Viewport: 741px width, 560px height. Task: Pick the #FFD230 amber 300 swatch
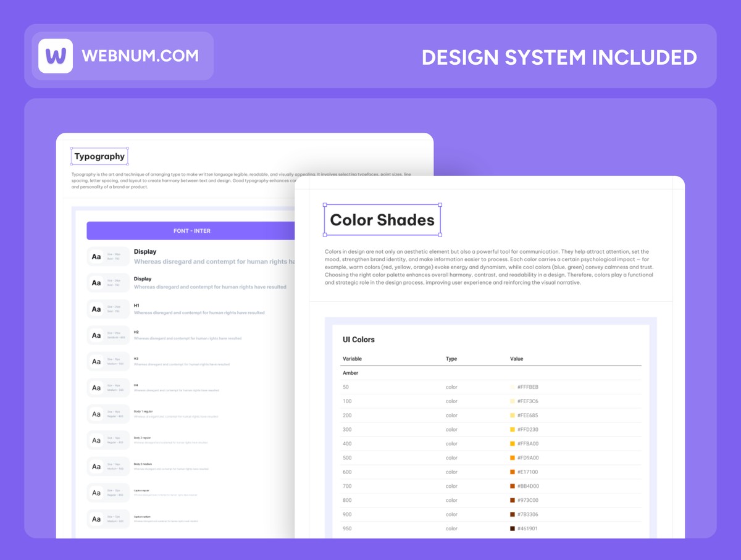coord(513,430)
